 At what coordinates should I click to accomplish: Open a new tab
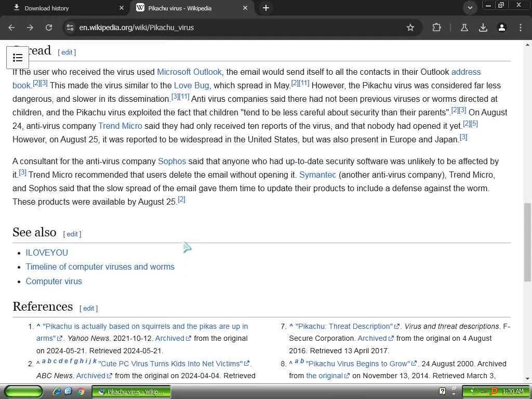click(266, 8)
